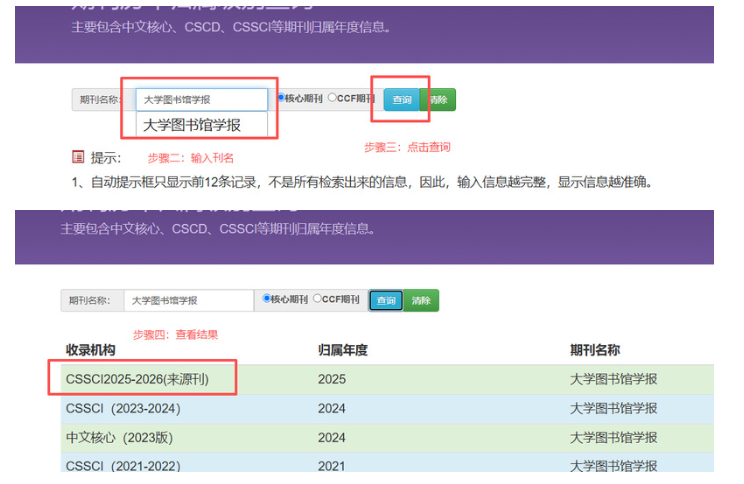Pick 大学图书馆学报 from the autocomplete suggestion list
Image resolution: width=744 pixels, height=484 pixels.
click(x=202, y=125)
